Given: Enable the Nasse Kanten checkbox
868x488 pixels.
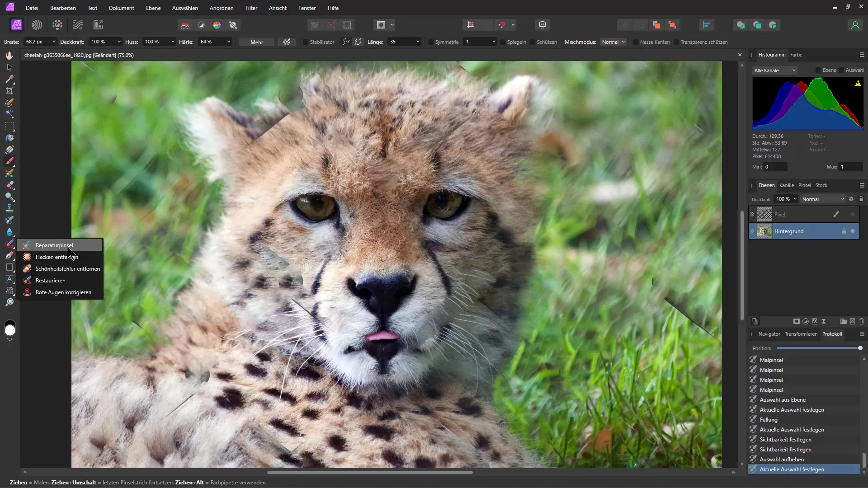Looking at the screenshot, I should point(636,42).
